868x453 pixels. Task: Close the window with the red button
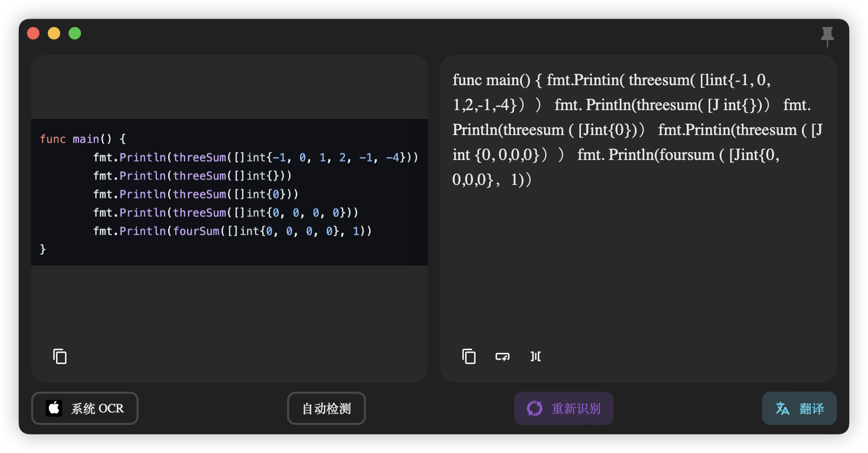33,33
